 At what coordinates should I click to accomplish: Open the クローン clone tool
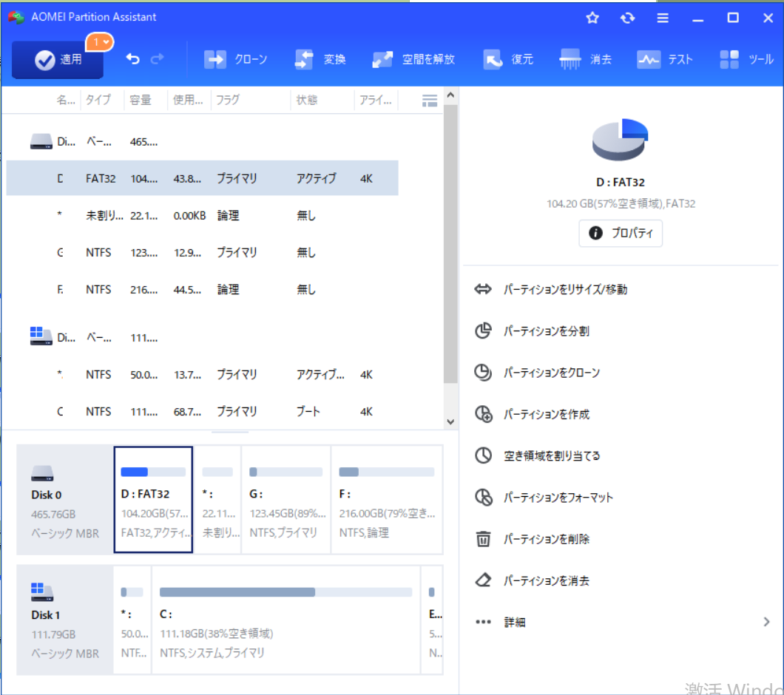pyautogui.click(x=235, y=59)
